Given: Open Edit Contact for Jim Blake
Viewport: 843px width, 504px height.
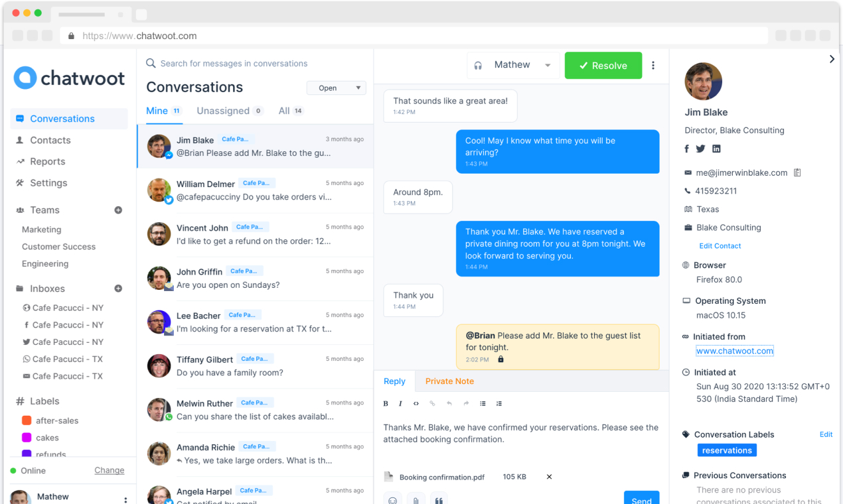Looking at the screenshot, I should coord(720,245).
